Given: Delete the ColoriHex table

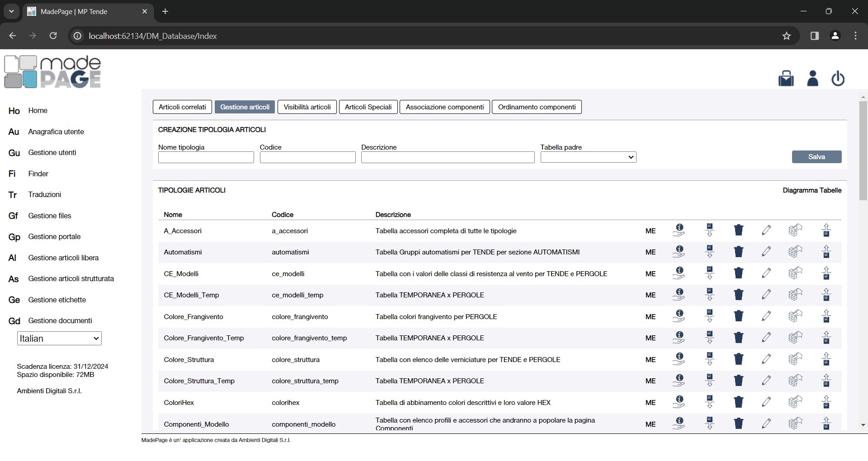Looking at the screenshot, I should tap(739, 402).
